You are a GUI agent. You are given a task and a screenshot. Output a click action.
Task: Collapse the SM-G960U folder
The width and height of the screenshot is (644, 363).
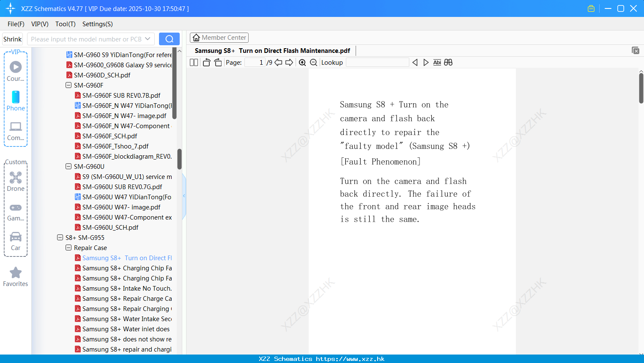69,166
